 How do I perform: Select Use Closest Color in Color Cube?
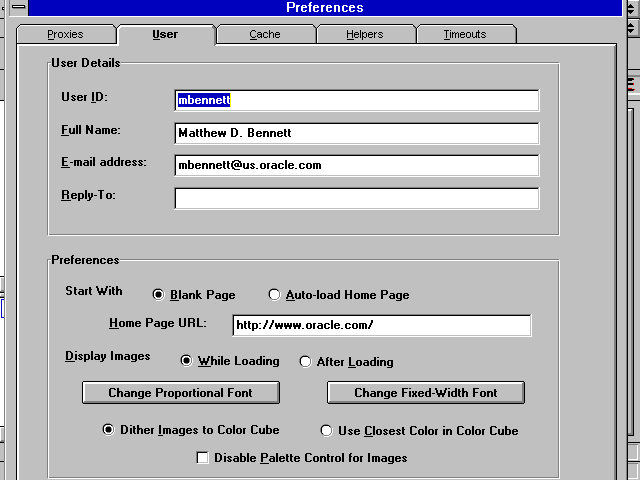click(326, 431)
